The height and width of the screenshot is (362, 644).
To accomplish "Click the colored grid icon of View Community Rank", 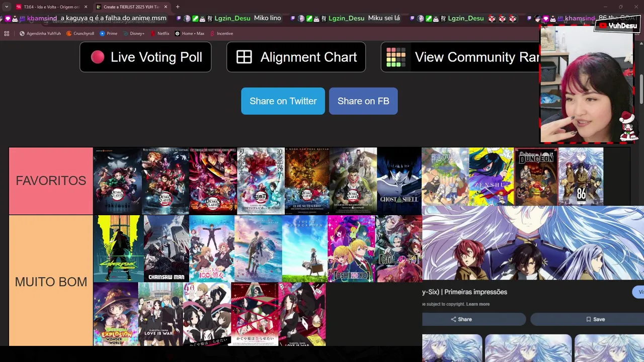I will pyautogui.click(x=396, y=57).
